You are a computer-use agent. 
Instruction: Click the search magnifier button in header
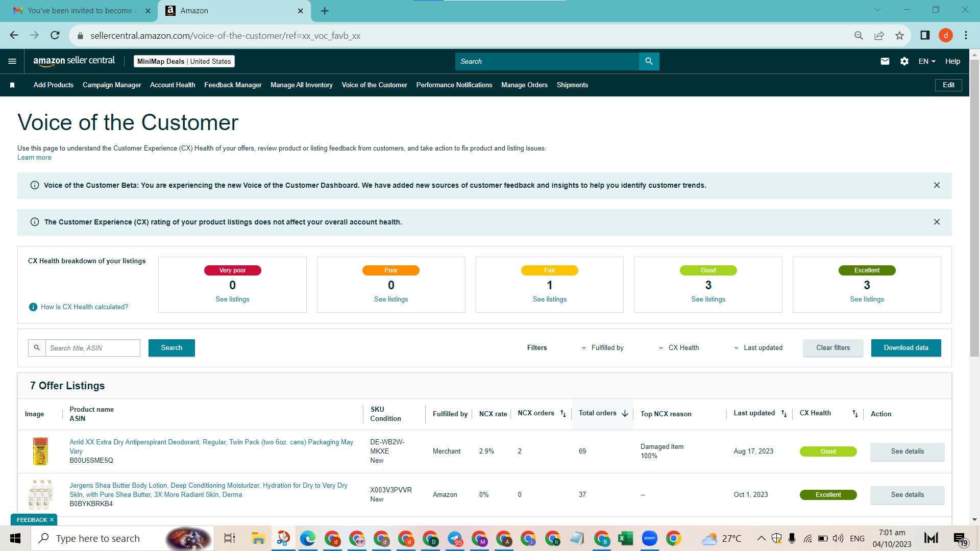click(649, 61)
